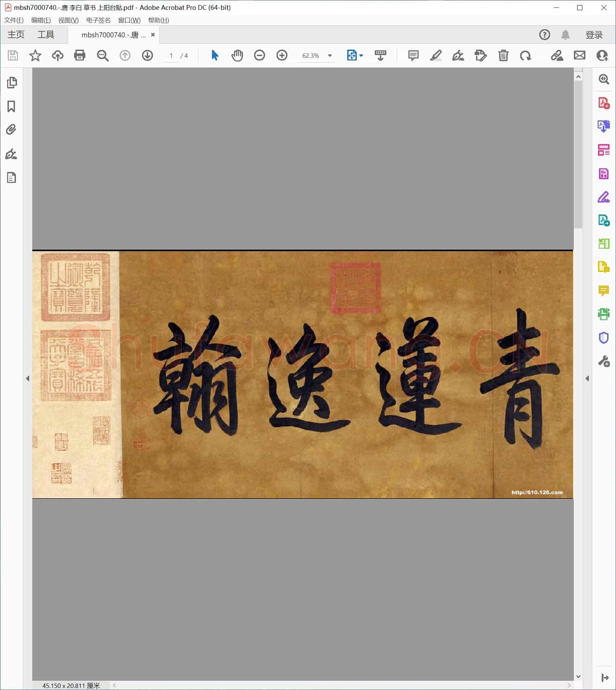This screenshot has height=690, width=616.
Task: Click the stamp tool icon
Action: pos(480,55)
